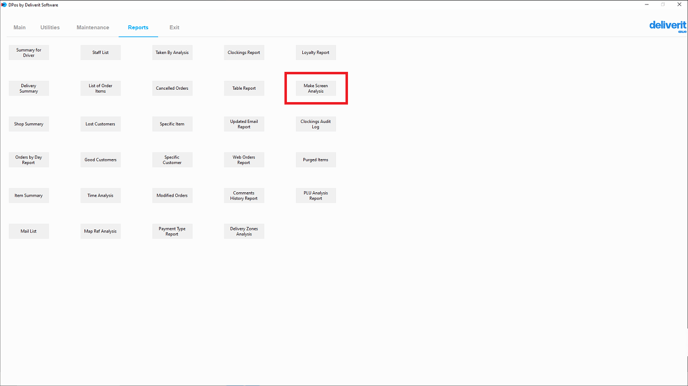Open the Loyalty Report
Viewport: 688px width, 386px height.
tap(315, 53)
